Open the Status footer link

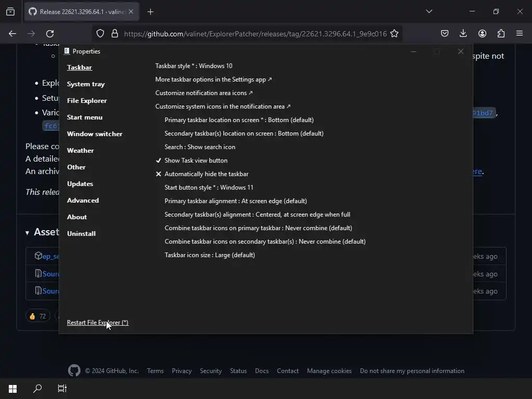click(238, 371)
